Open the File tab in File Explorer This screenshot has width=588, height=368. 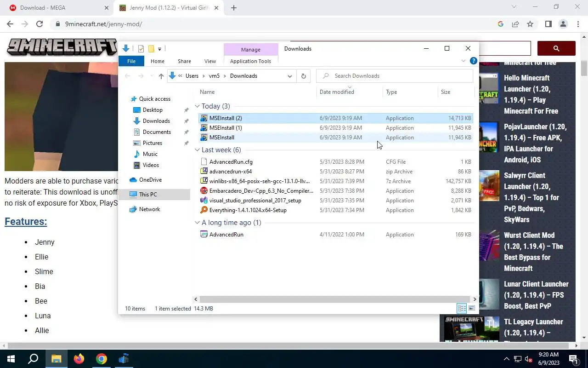[x=131, y=61]
